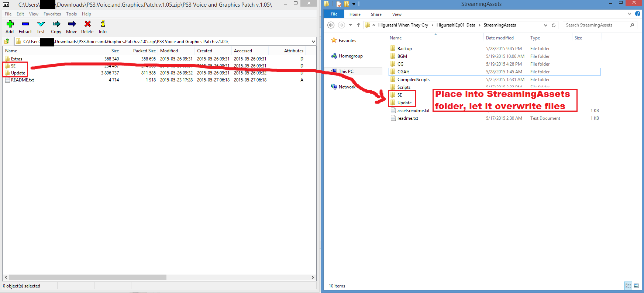Switch Explorer to details view
Screen dimensions: 644x293
pos(628,286)
